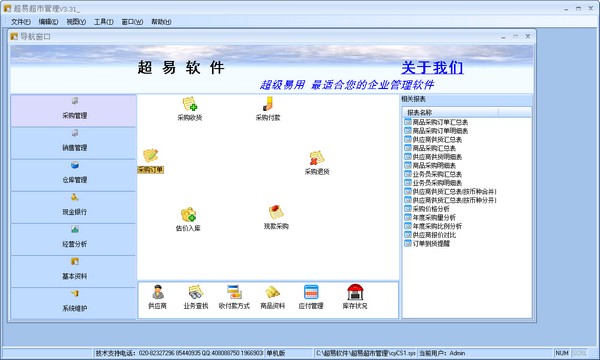This screenshot has height=360, width=600.
Task: Select the 采购管理 sidebar module
Action: coord(73,111)
